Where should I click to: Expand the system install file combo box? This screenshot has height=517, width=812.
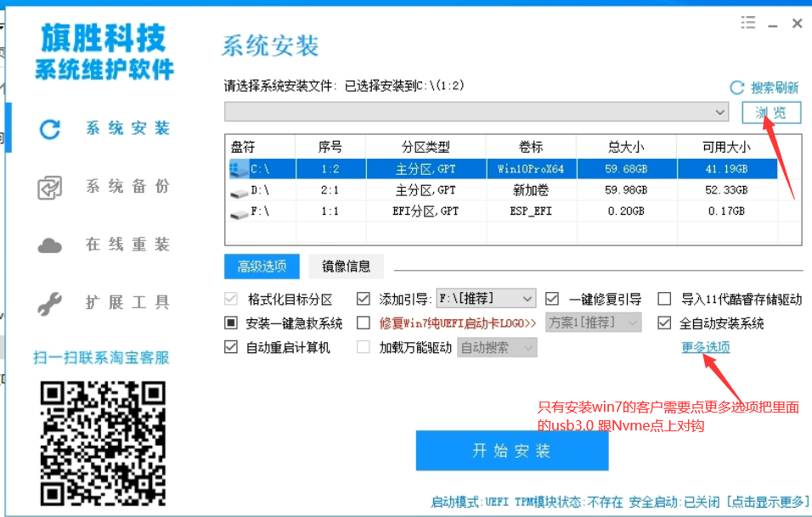pyautogui.click(x=721, y=111)
